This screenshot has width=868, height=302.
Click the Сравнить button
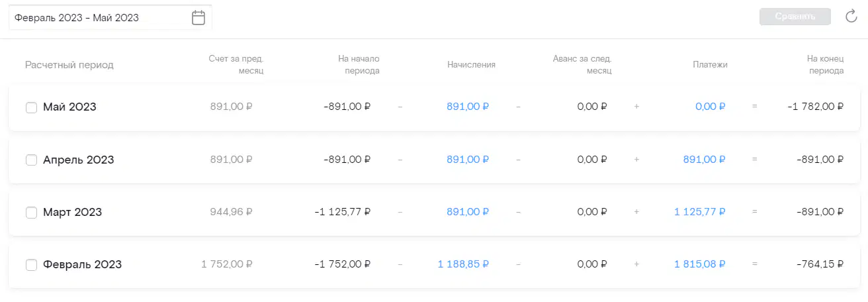coord(795,17)
